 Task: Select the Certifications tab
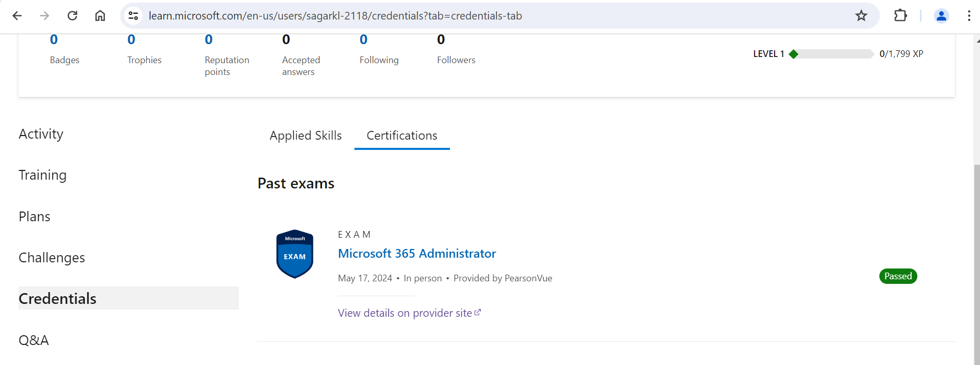[402, 136]
